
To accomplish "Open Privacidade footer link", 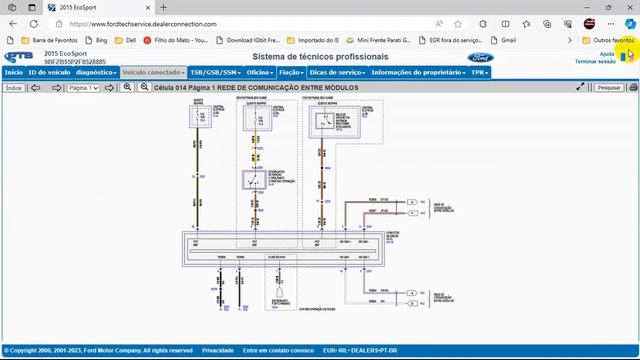I will [218, 351].
